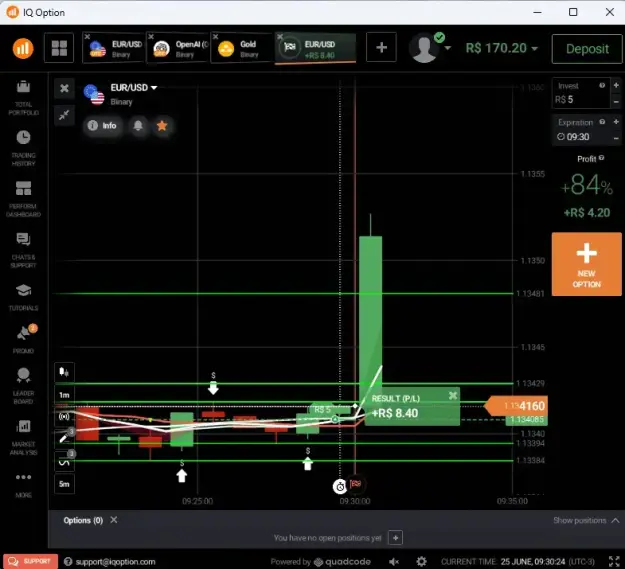Image resolution: width=625 pixels, height=569 pixels.
Task: Click the live signal indicator icon
Action: pyautogui.click(x=64, y=417)
